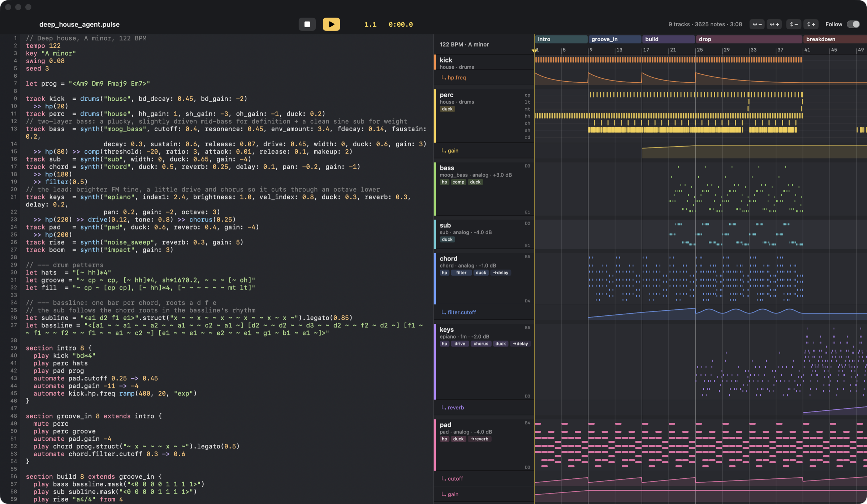Select the sub track header

pos(484,234)
